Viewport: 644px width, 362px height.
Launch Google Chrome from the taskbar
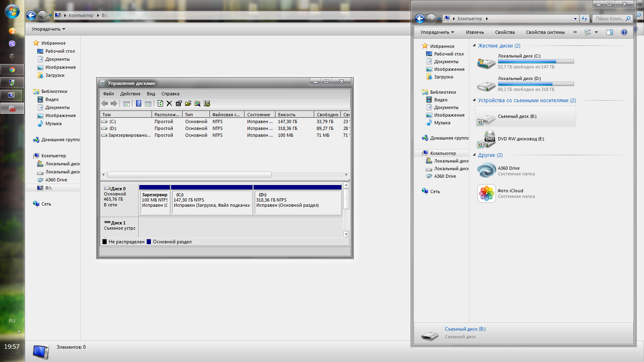click(x=12, y=70)
